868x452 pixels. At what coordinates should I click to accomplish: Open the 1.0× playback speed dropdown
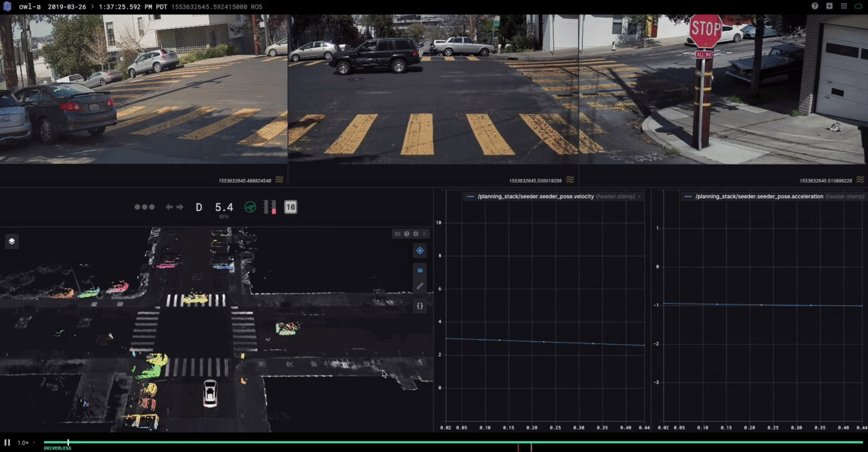(x=26, y=443)
